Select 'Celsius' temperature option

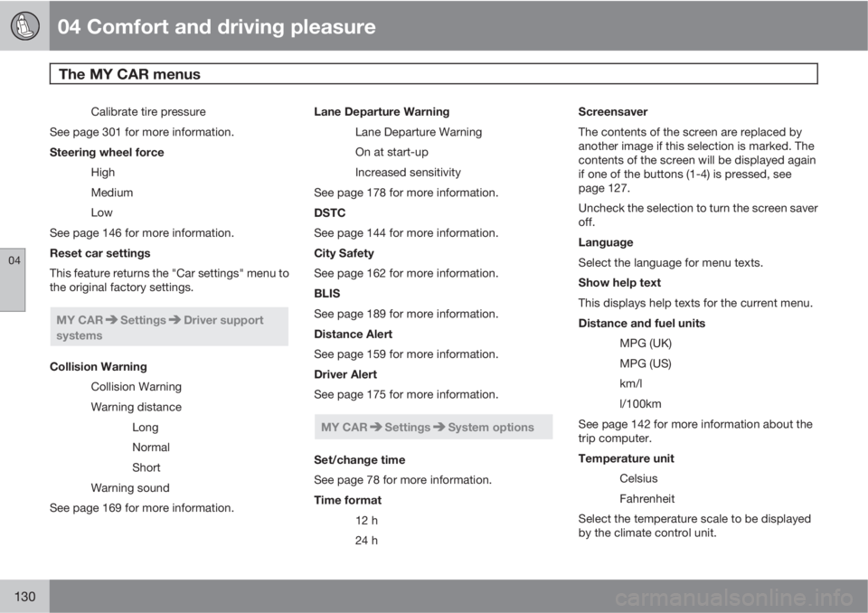[x=639, y=478]
